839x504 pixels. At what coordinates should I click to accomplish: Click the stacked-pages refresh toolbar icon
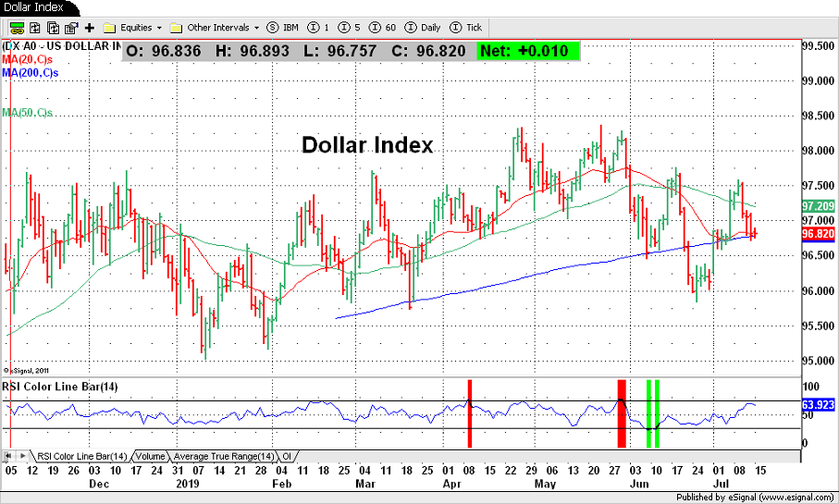[x=53, y=28]
